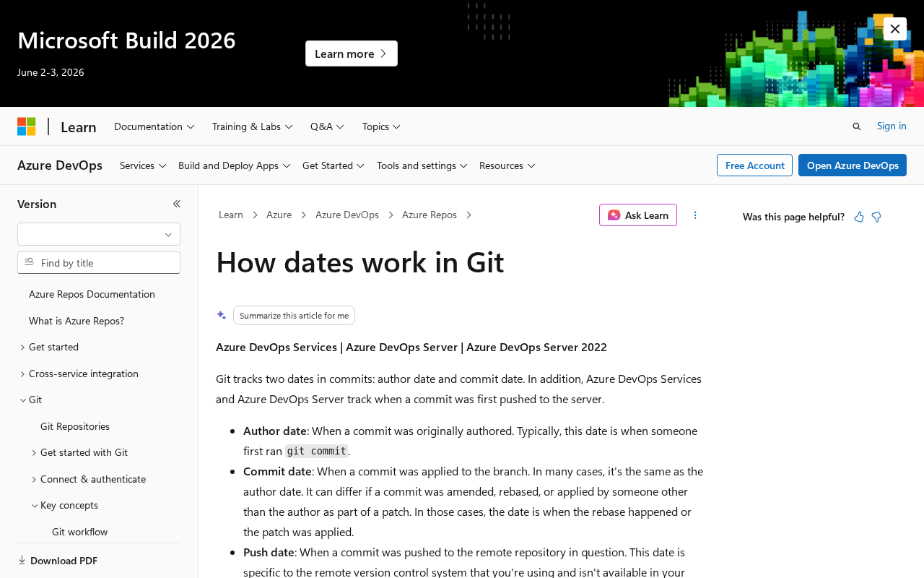Go to Azure breadcrumb
Viewport: 924px width, 578px height.
point(279,215)
